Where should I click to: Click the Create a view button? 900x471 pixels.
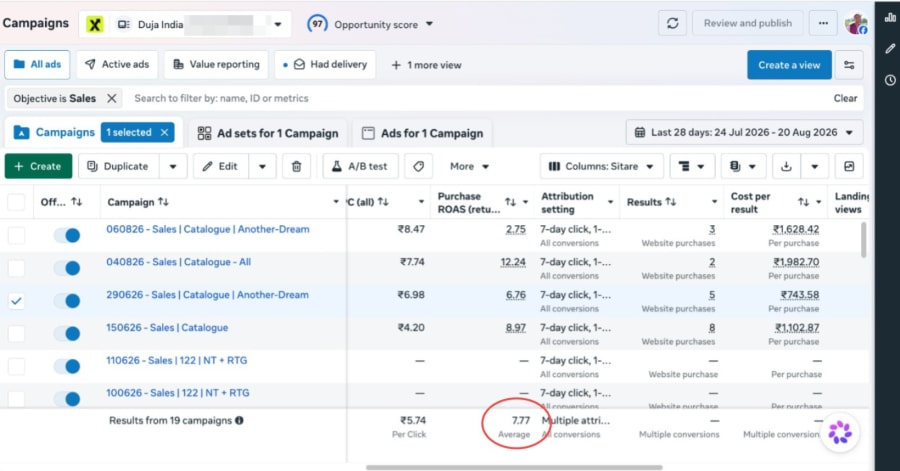[x=789, y=65]
